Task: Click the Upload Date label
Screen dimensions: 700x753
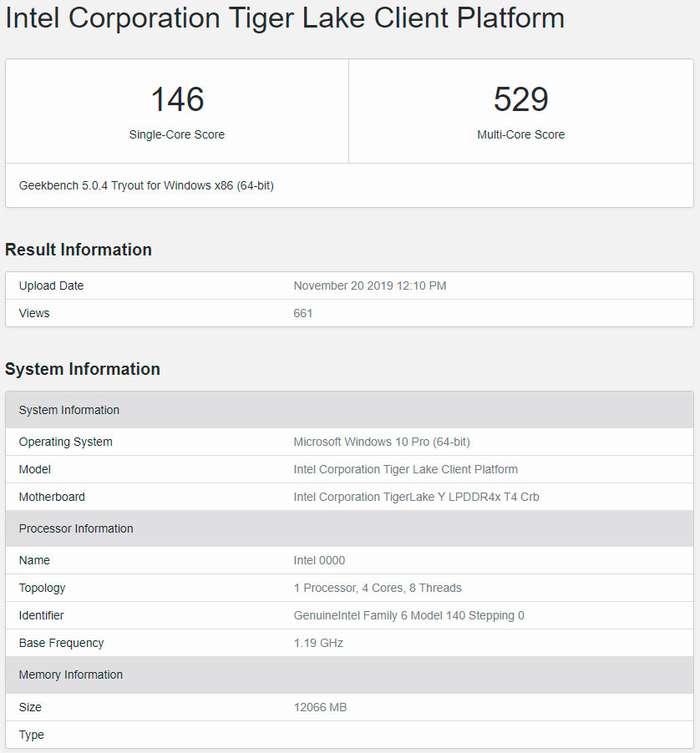Action: (x=52, y=286)
